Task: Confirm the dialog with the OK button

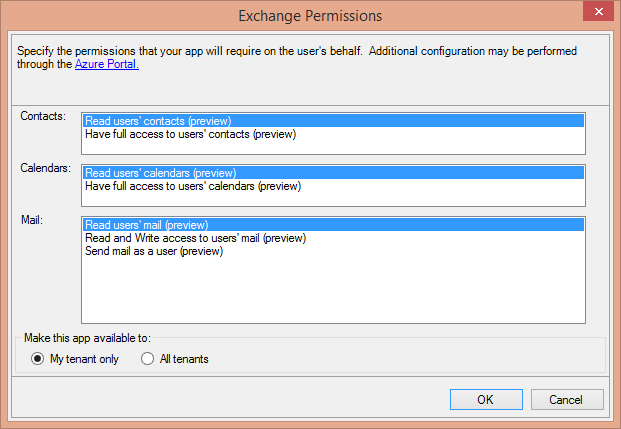Action: (x=485, y=400)
